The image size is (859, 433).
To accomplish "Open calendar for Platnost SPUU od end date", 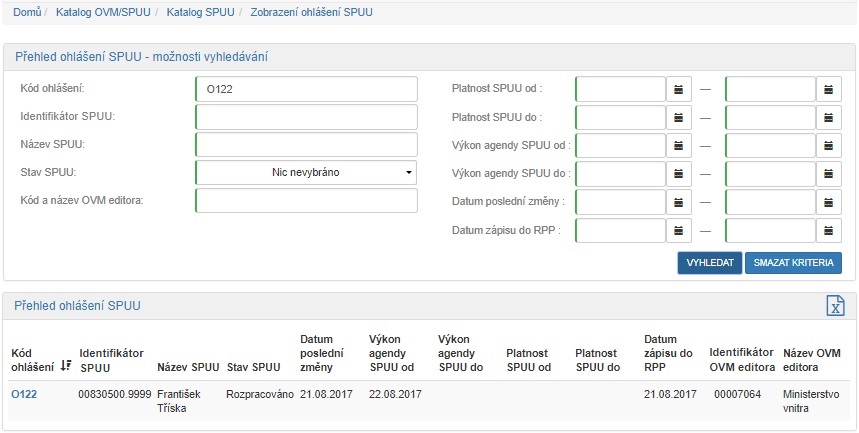I will point(829,89).
